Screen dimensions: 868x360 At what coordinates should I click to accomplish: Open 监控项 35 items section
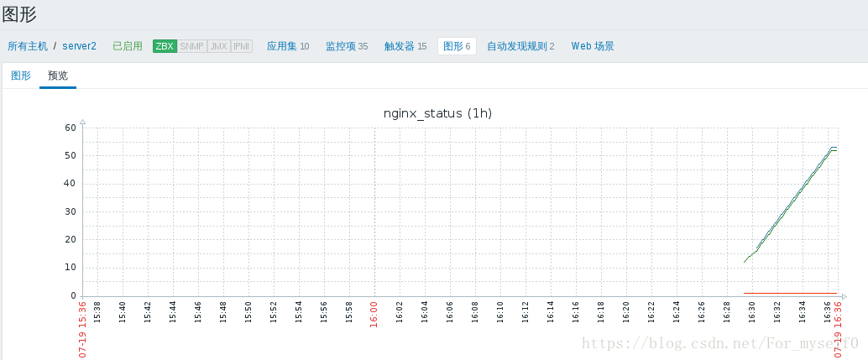coord(347,46)
